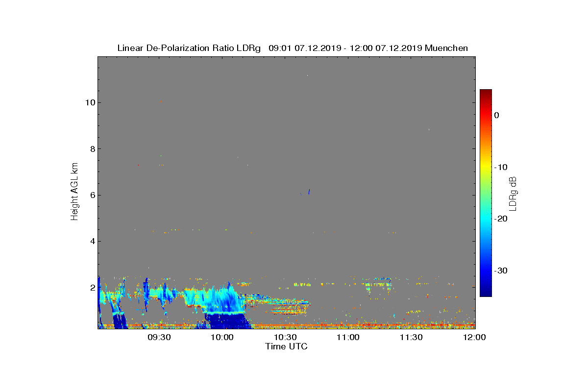Click the '11:30' time axis label
Image resolution: width=588 pixels, height=392 pixels.
[411, 338]
